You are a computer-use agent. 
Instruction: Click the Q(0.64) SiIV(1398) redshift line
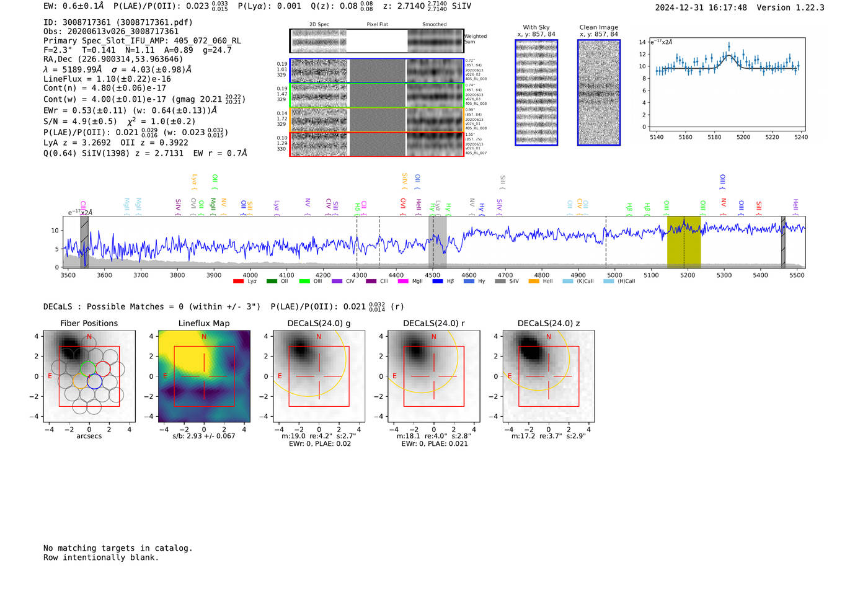(145, 153)
